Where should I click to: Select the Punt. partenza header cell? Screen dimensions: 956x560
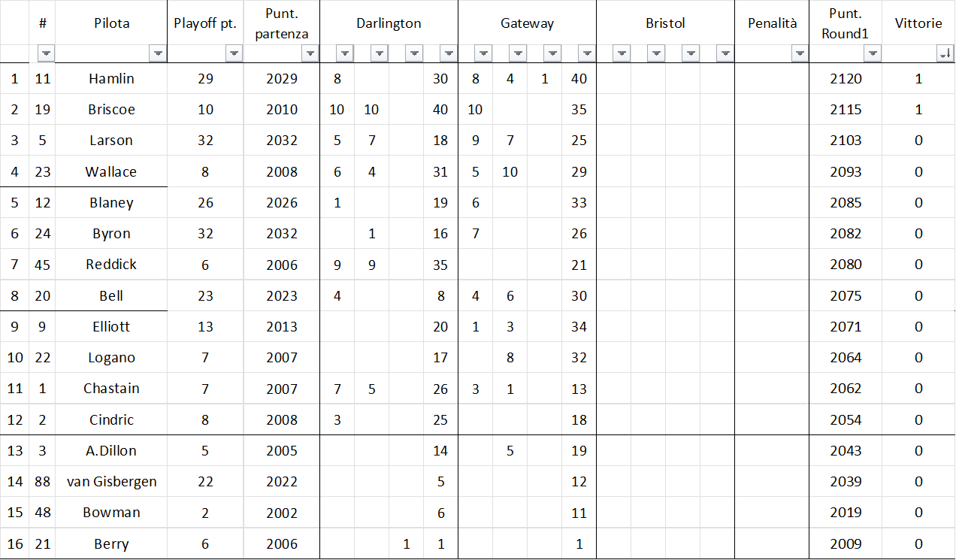pos(282,23)
